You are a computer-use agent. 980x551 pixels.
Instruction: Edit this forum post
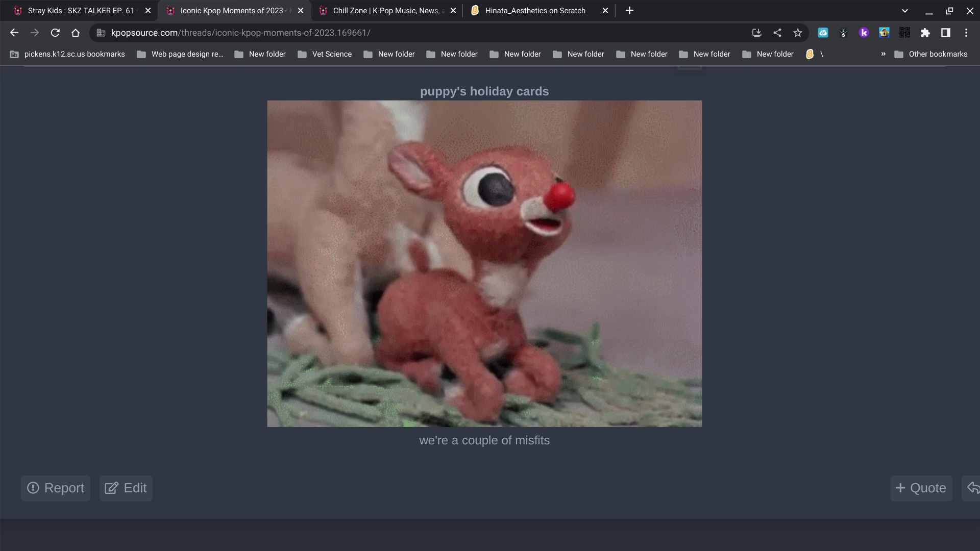[x=126, y=488]
